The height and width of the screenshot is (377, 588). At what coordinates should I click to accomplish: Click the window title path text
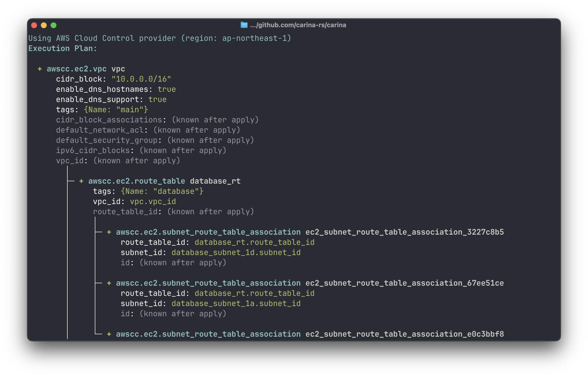298,25
